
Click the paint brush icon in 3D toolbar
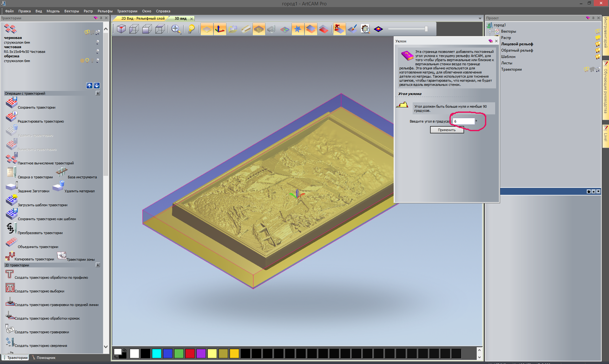click(x=352, y=29)
